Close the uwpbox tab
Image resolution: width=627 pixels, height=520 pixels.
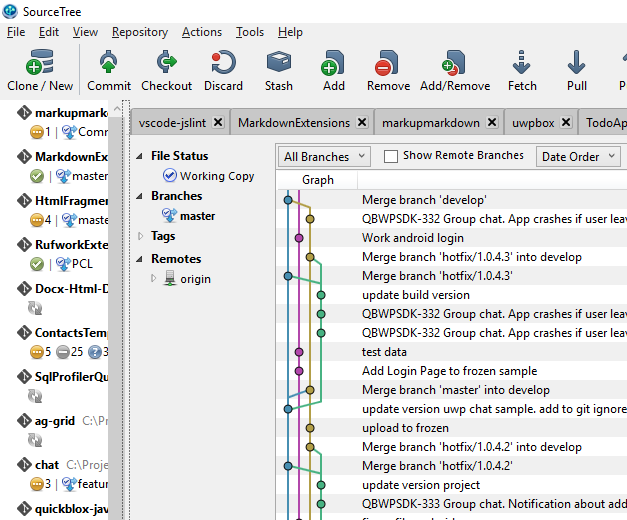pyautogui.click(x=566, y=122)
